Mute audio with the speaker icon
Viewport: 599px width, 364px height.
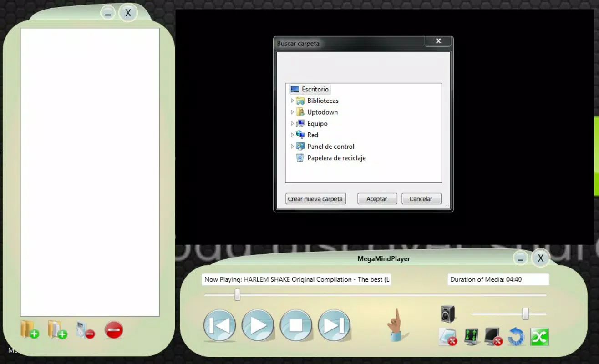pos(448,314)
